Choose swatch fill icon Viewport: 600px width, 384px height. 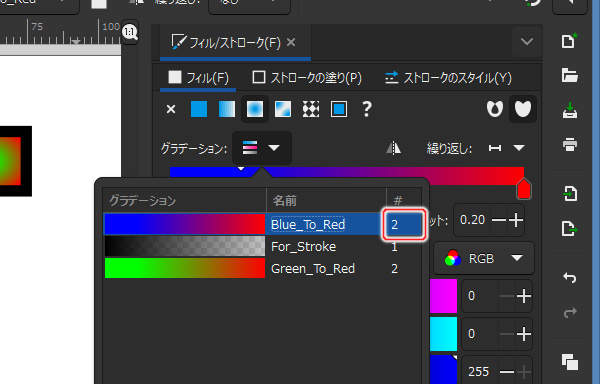tap(339, 109)
